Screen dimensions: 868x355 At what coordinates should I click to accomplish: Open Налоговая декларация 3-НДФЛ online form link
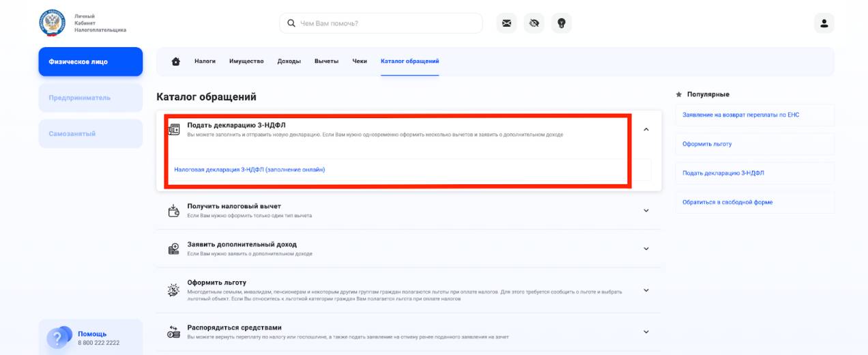coord(249,169)
